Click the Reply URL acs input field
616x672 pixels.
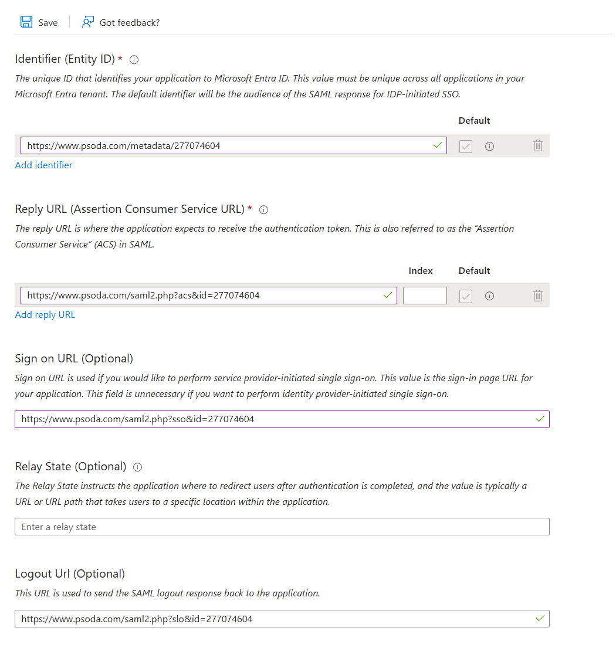coord(202,296)
